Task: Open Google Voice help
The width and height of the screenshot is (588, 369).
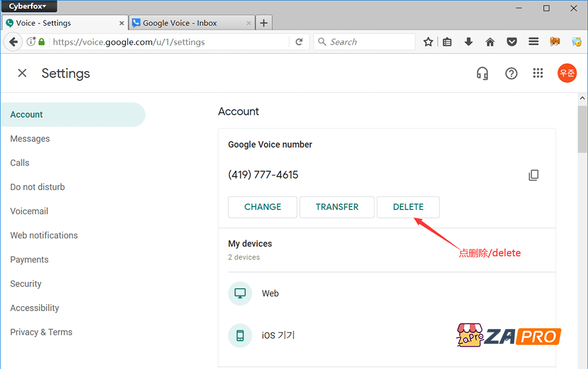Action: pos(511,73)
